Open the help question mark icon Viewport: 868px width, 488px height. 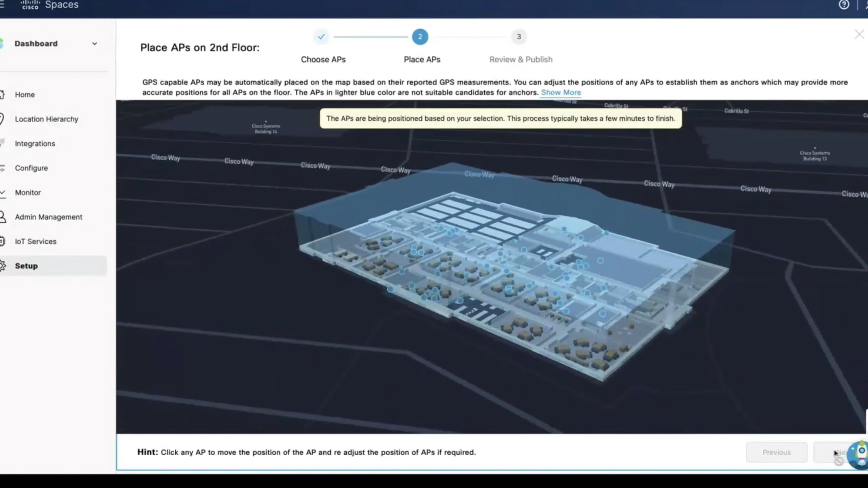tap(844, 5)
